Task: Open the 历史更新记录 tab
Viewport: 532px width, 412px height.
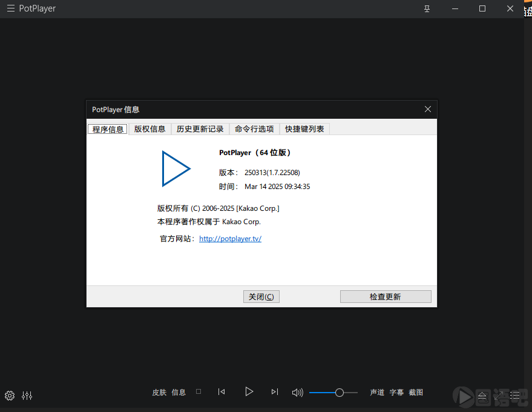Action: [x=200, y=129]
